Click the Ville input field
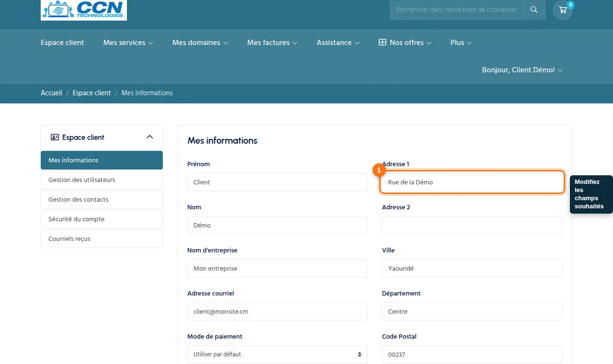613x364 pixels. pos(472,268)
